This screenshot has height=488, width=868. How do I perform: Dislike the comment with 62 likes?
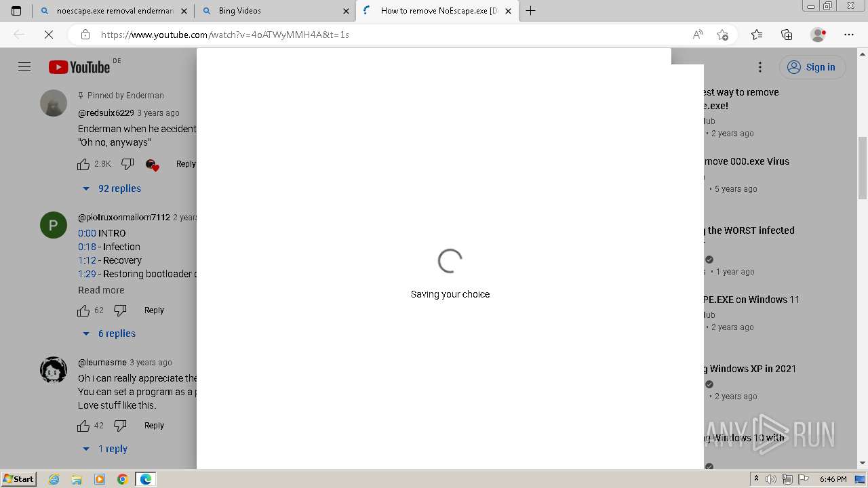click(120, 310)
